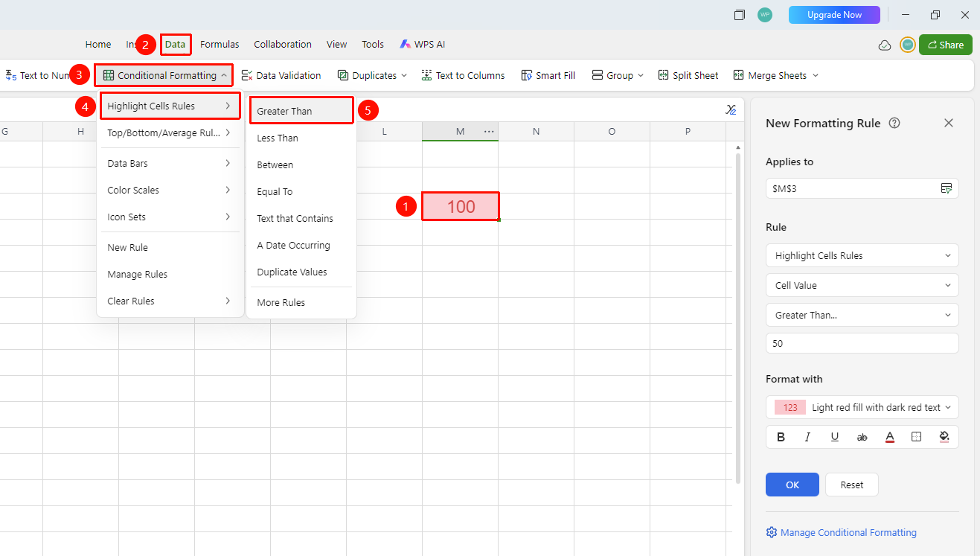Toggle strikethrough in format options
This screenshot has height=556, width=980.
tap(862, 437)
